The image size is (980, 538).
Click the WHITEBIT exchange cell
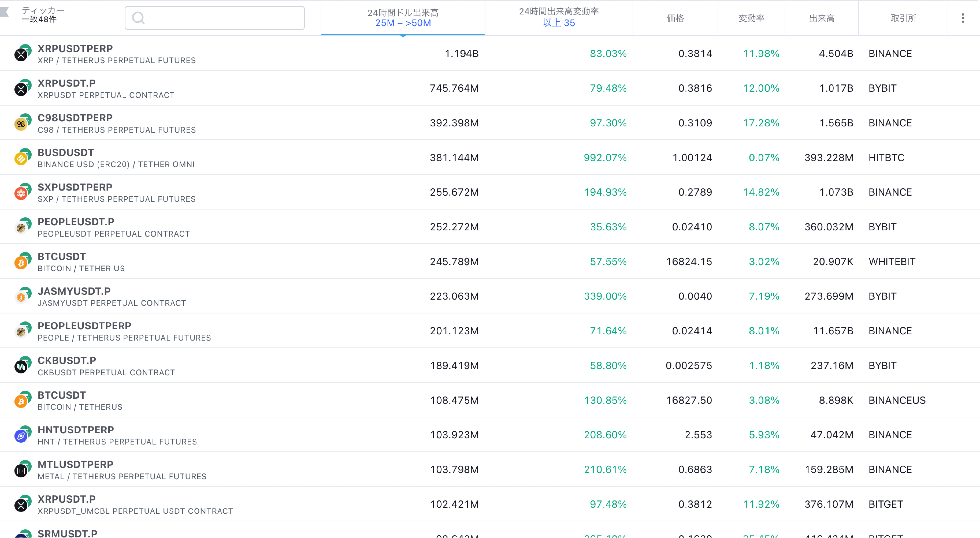tap(892, 261)
